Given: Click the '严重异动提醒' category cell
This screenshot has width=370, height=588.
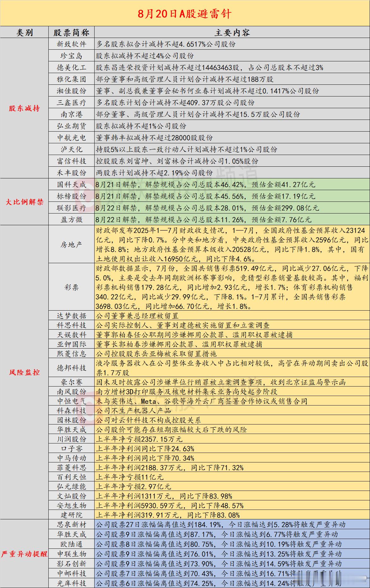Looking at the screenshot, I should click(x=24, y=554).
